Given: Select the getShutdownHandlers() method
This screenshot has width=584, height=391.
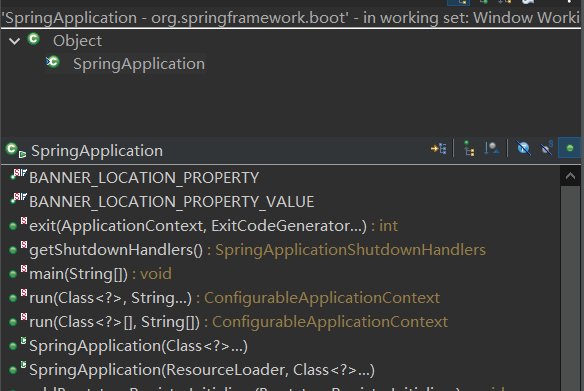Looking at the screenshot, I should point(257,250).
